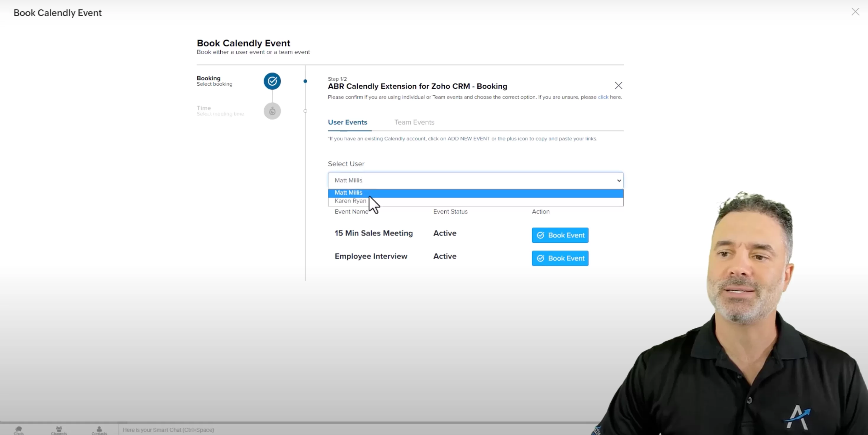Open Channels icon in bottom bar
This screenshot has height=435, width=868.
click(59, 430)
